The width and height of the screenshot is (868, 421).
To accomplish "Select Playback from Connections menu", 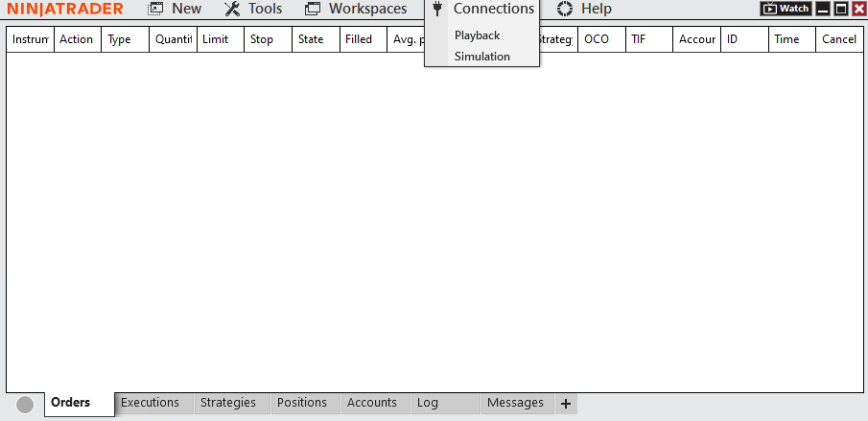I will click(x=477, y=35).
